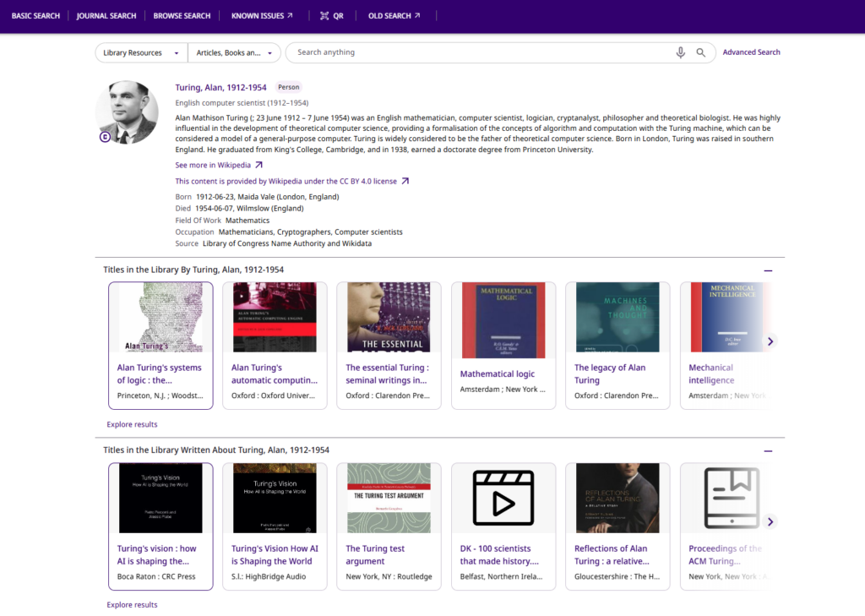
Task: Open the DK 100 scientists video icon
Action: (503, 498)
